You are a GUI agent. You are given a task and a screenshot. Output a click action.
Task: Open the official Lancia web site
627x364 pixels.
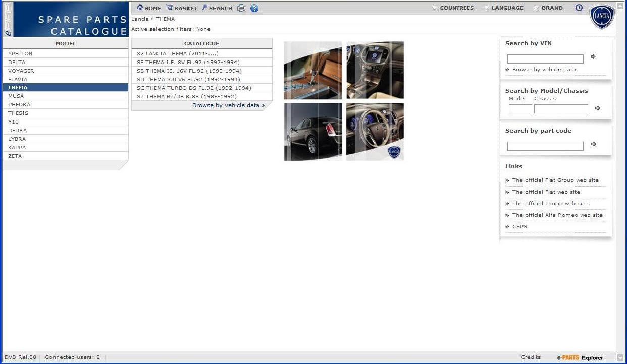pos(550,203)
